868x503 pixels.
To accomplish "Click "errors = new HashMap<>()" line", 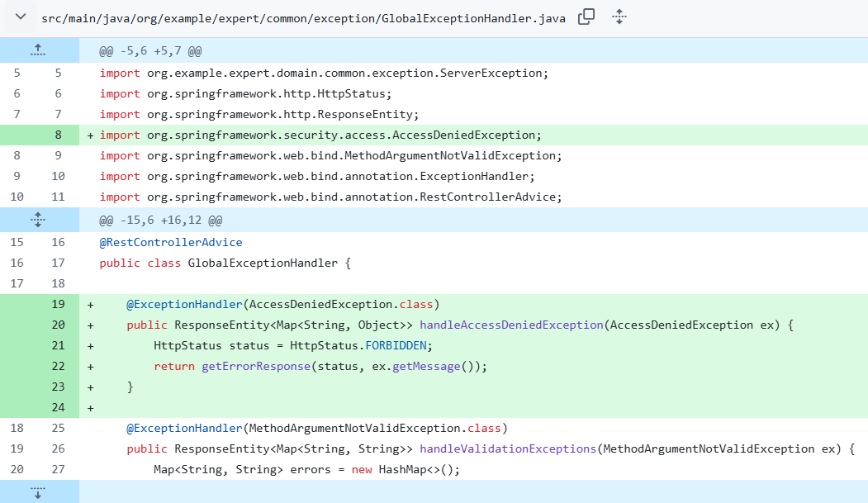I will click(x=306, y=469).
